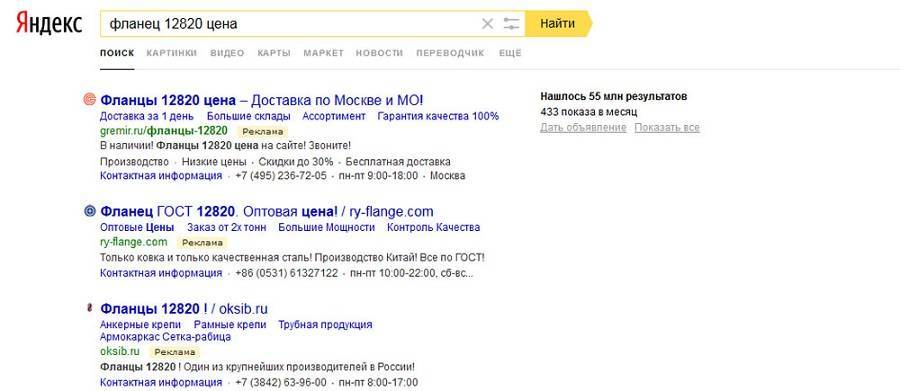Switch to the Видео tab
The width and height of the screenshot is (900, 391).
[227, 53]
